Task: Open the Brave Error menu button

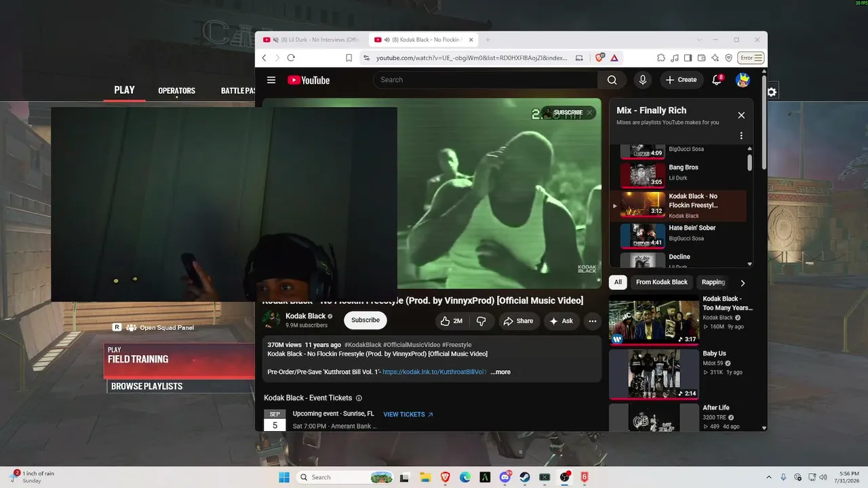Action: (751, 58)
